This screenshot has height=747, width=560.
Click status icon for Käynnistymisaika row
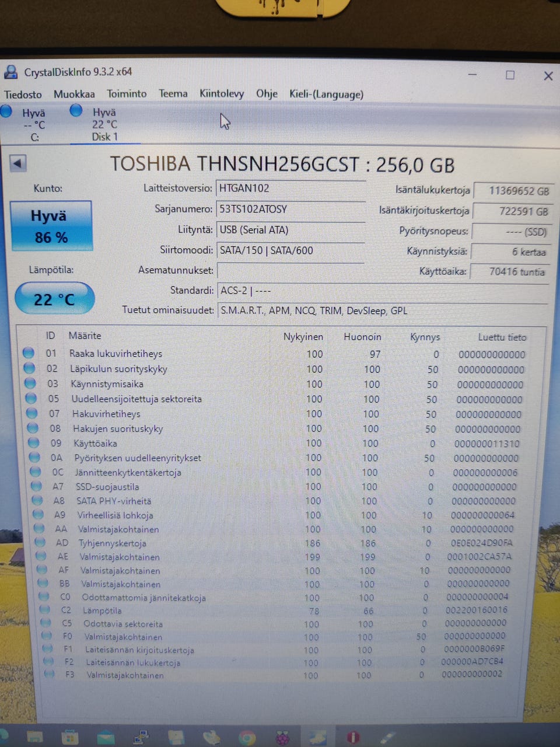point(30,383)
